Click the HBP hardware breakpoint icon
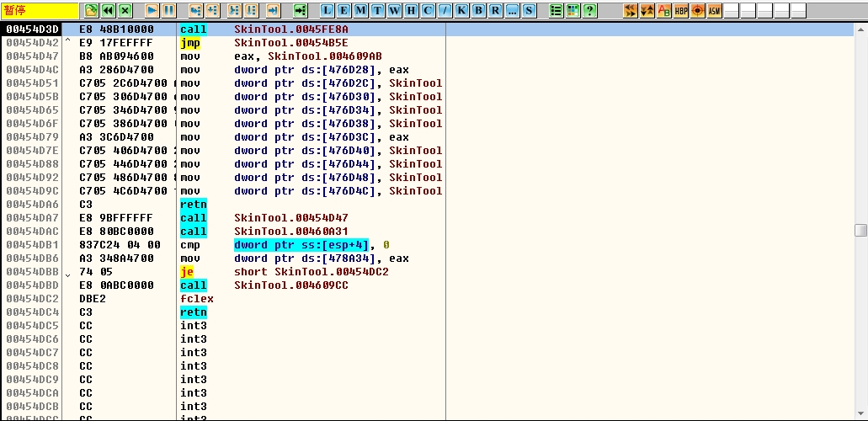868x421 pixels. click(681, 10)
